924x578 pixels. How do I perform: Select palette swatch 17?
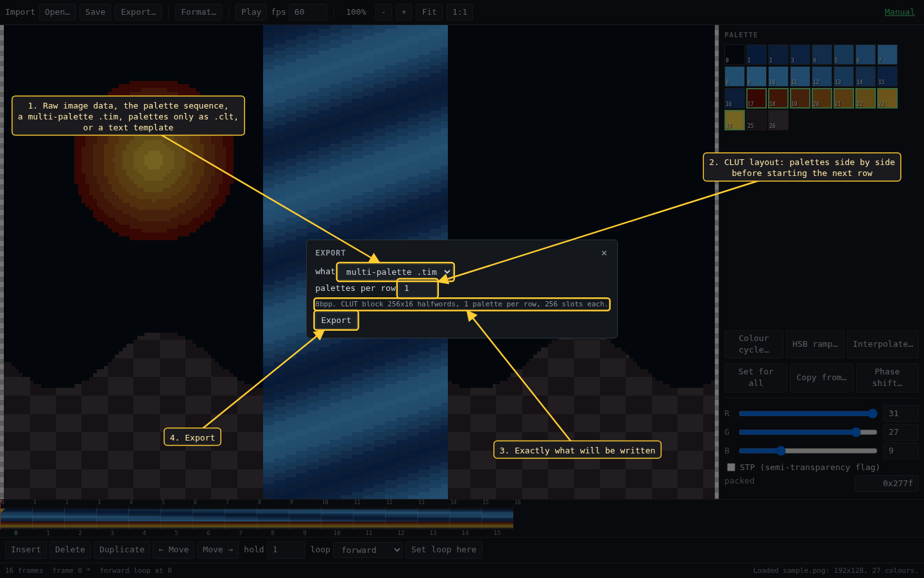click(757, 98)
